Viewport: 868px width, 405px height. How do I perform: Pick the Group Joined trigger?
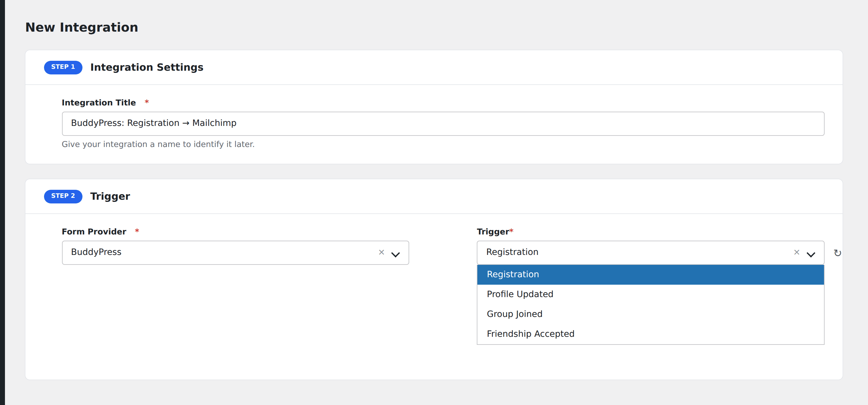pos(650,314)
